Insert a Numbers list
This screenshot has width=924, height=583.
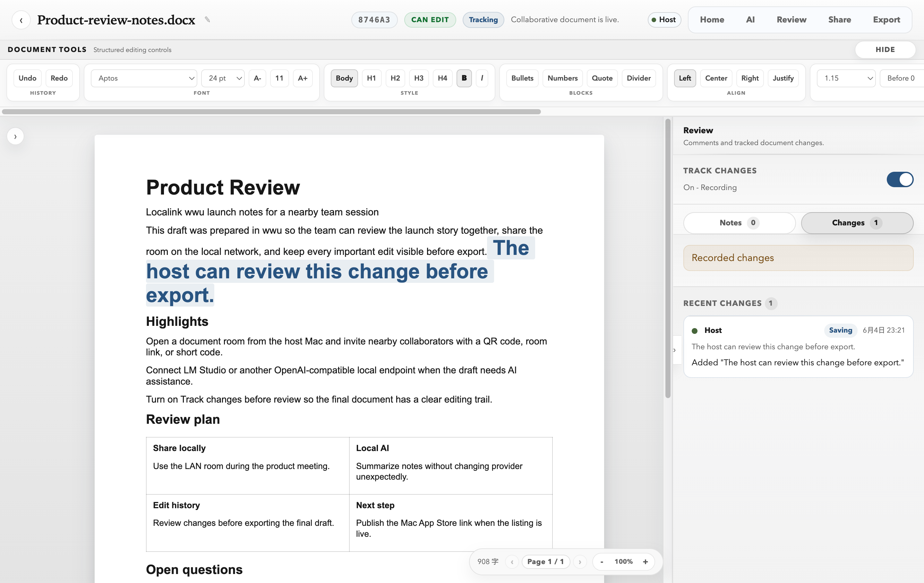(x=562, y=78)
